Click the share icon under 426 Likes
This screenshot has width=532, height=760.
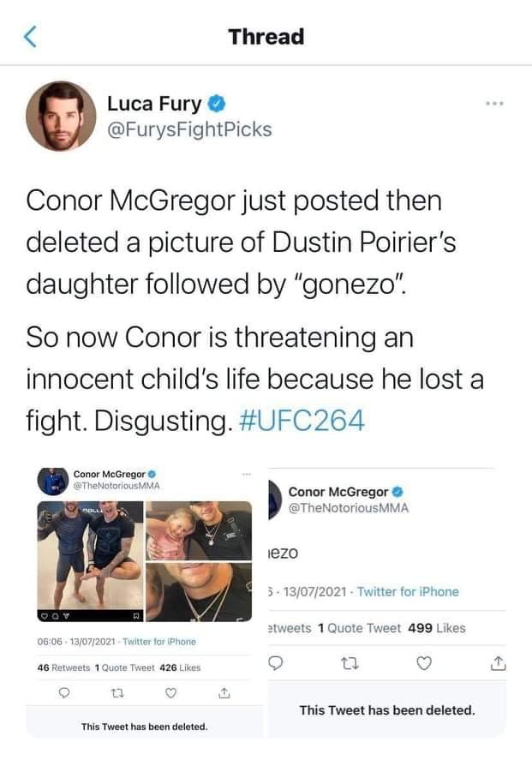pos(223,693)
